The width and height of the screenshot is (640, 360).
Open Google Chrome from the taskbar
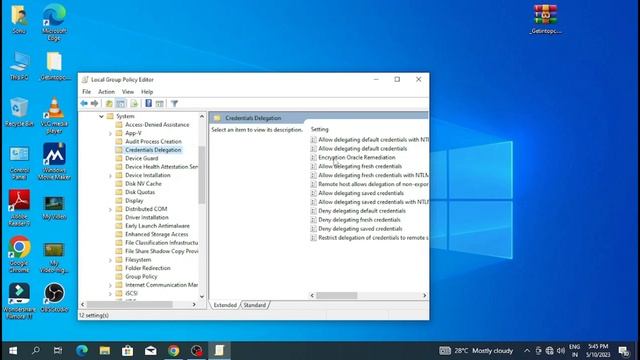click(173, 351)
